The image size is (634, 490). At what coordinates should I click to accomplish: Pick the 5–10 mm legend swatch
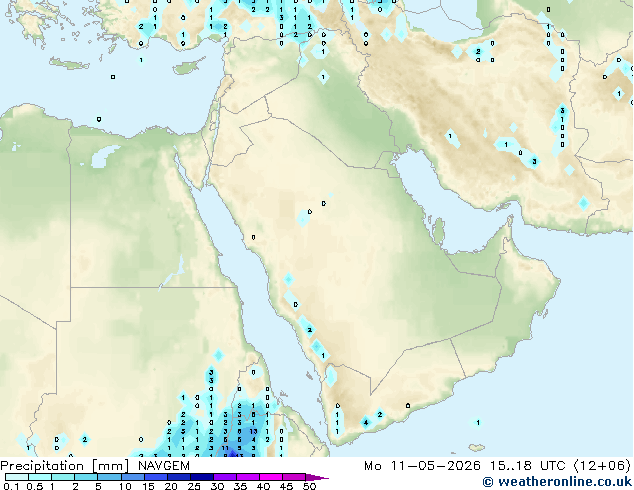(110, 477)
